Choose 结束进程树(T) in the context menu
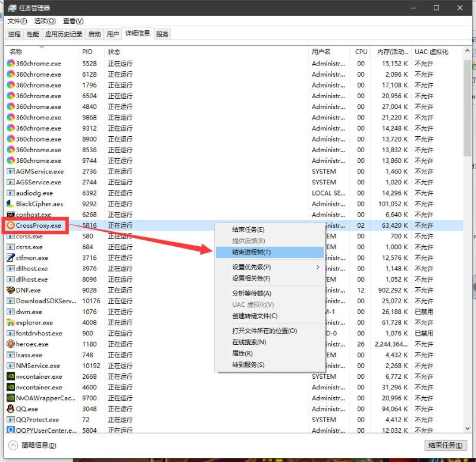The width and height of the screenshot is (476, 462). [x=270, y=252]
